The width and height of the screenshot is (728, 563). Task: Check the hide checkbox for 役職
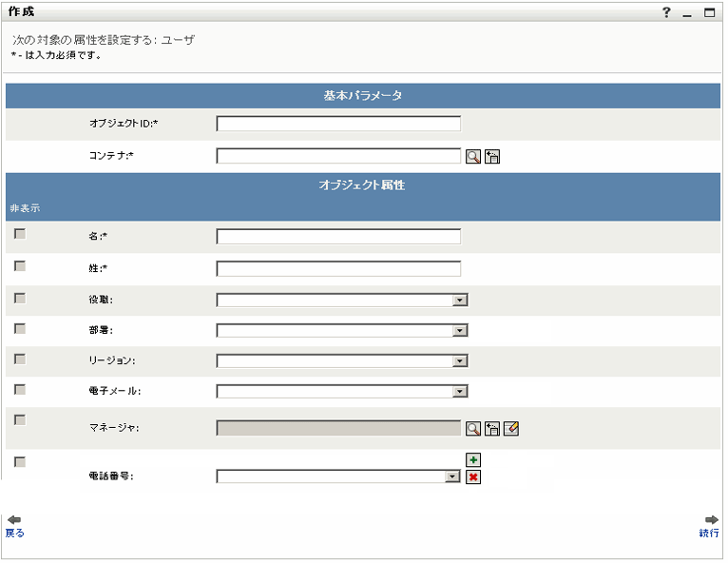click(x=20, y=299)
